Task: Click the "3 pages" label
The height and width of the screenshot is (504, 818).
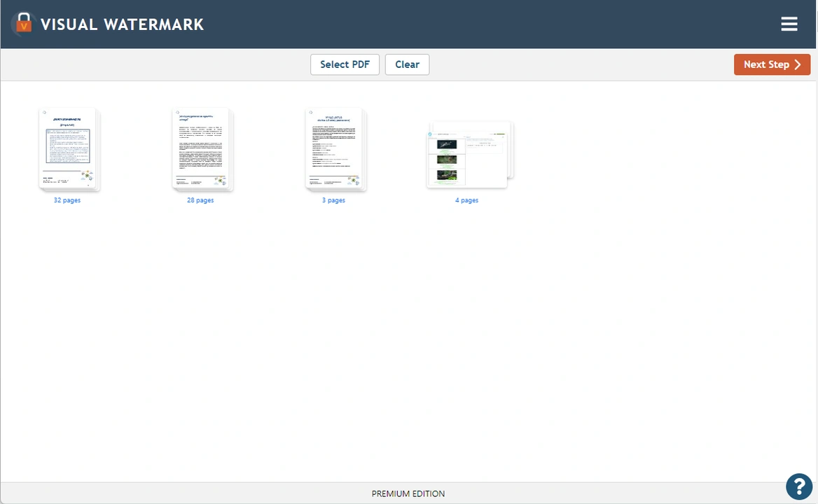Action: click(x=333, y=200)
